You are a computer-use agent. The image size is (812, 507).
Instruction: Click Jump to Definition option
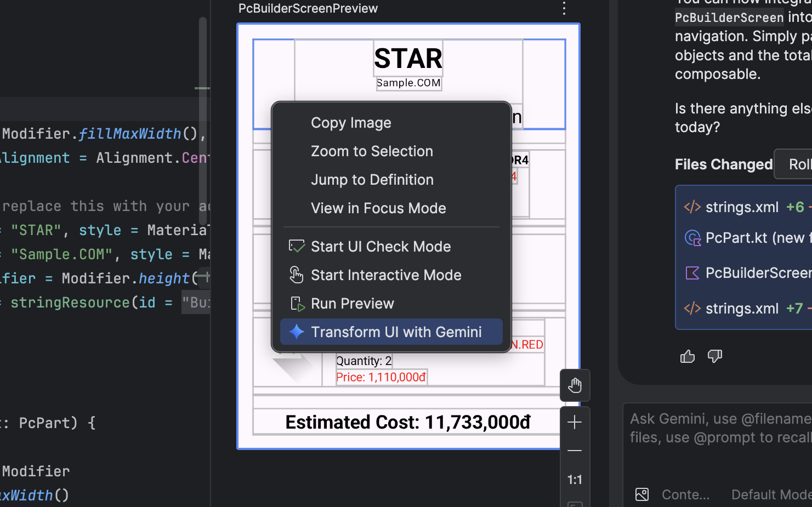[x=372, y=180]
